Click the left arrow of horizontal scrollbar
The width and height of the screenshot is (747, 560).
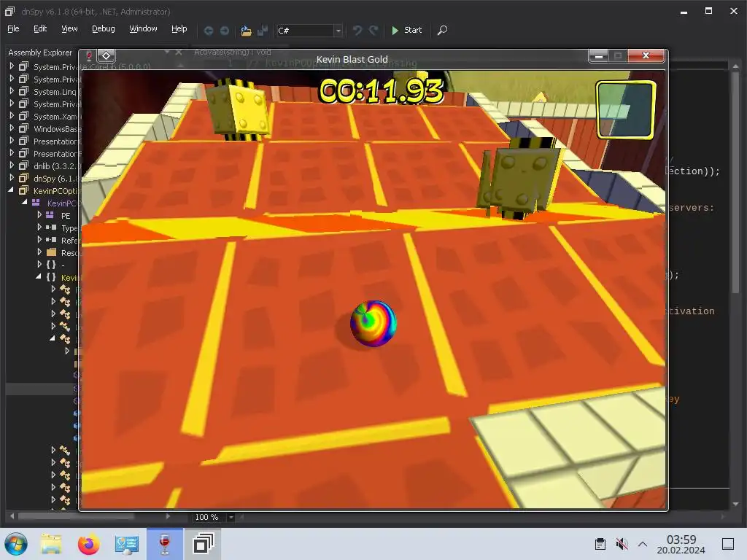pyautogui.click(x=12, y=516)
